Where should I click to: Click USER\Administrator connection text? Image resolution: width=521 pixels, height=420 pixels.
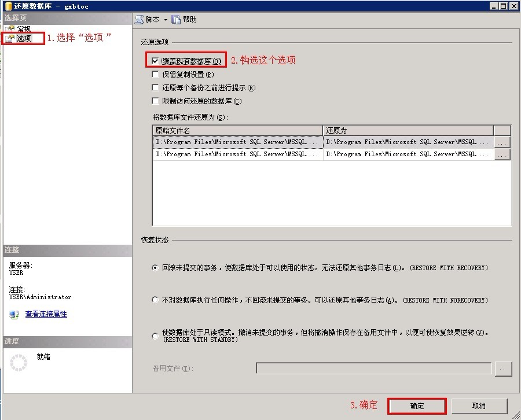pyautogui.click(x=40, y=297)
